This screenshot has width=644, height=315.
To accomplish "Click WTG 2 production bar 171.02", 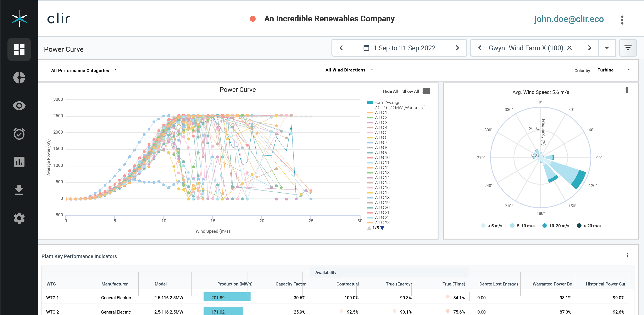I will pyautogui.click(x=223, y=311).
